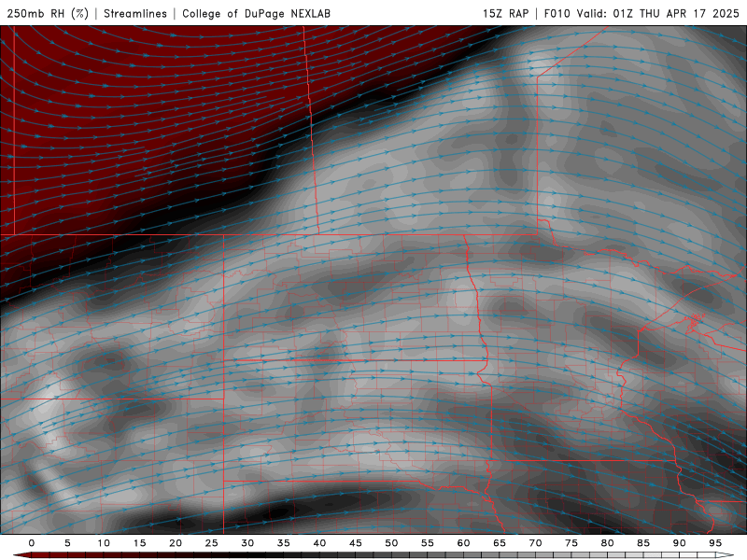Click the '50' color scale label

tap(391, 543)
